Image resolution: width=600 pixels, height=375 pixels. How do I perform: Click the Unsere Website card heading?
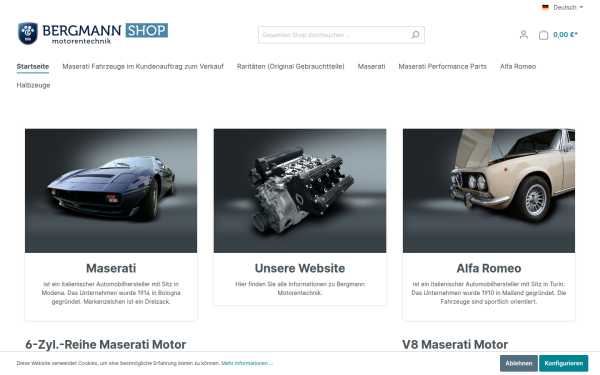tap(300, 268)
